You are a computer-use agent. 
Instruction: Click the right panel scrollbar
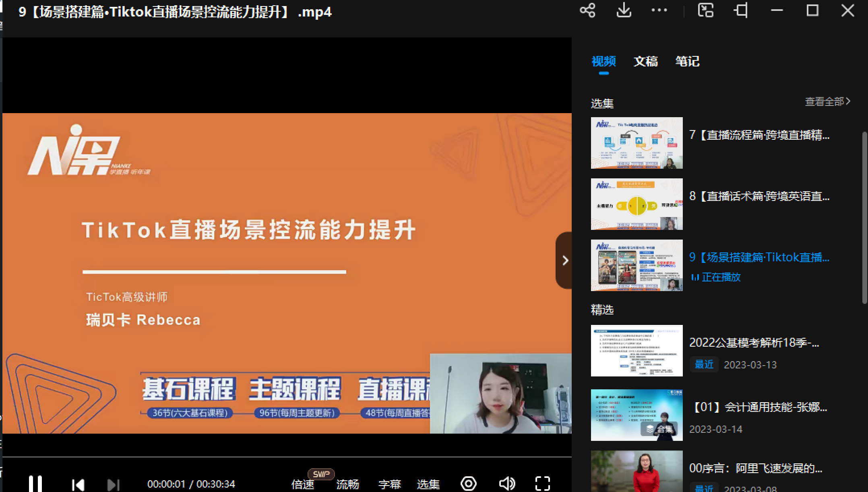[864, 218]
